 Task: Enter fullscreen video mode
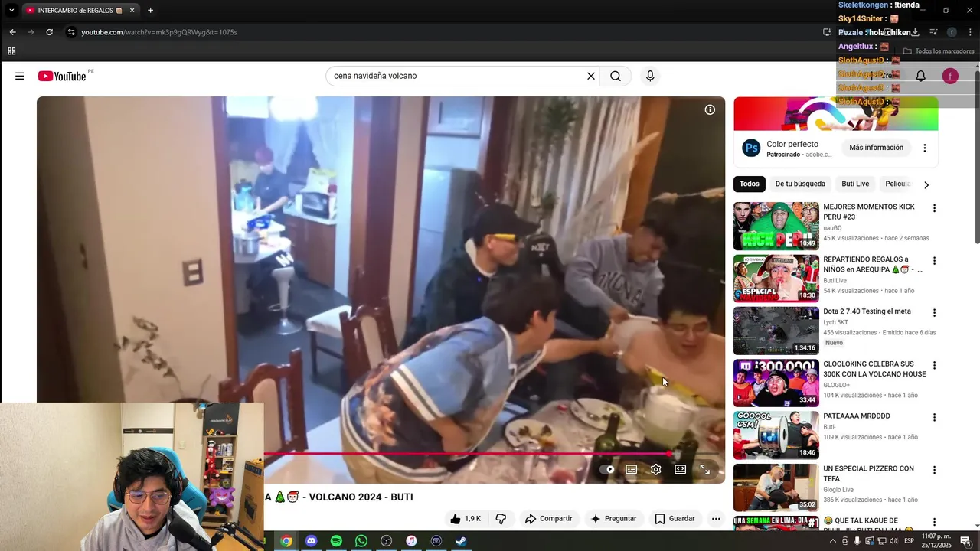705,469
